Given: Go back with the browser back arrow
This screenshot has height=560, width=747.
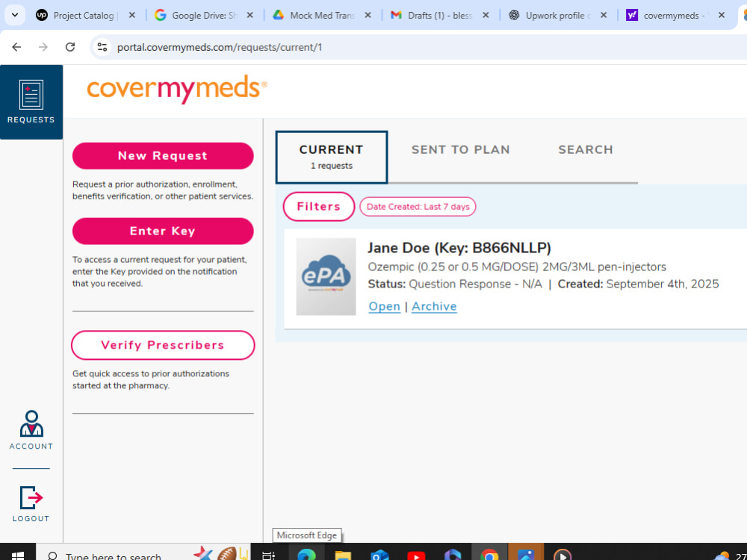Looking at the screenshot, I should pos(16,47).
